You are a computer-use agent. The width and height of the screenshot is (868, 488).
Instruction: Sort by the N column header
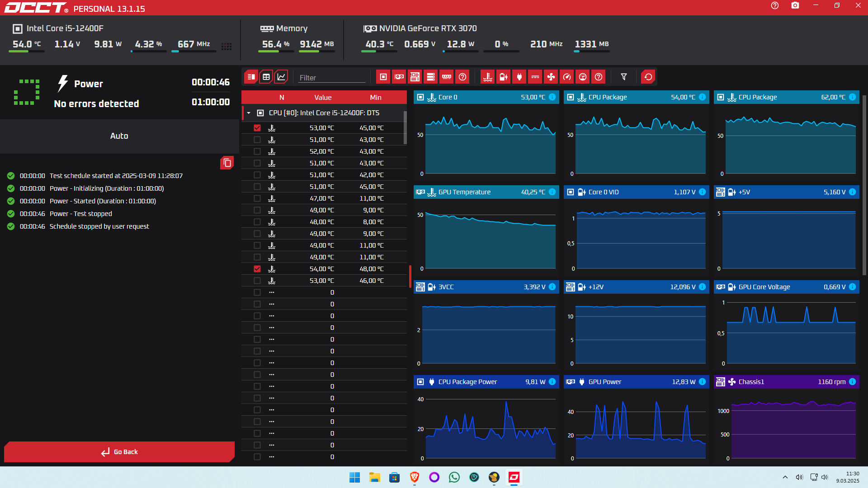[x=282, y=98]
